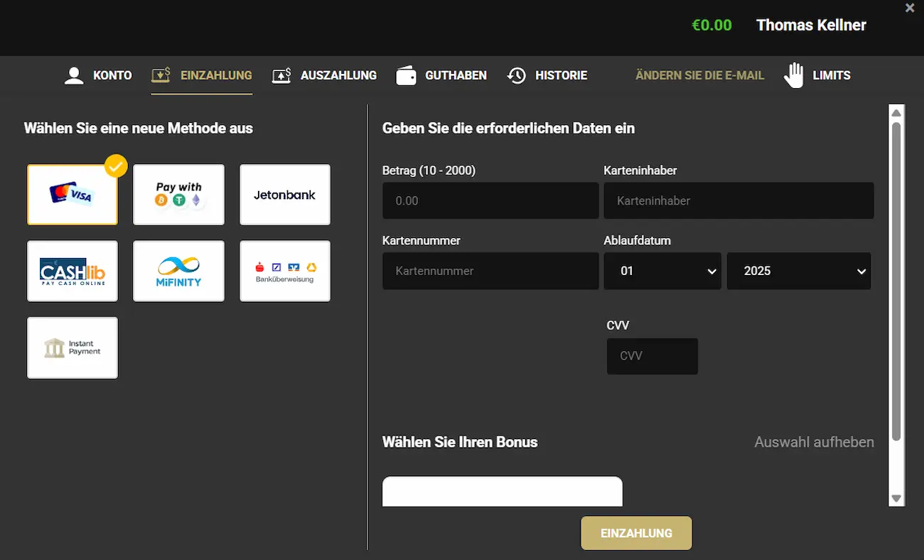
Task: Click Ändern Sie die E-Mail link
Action: coord(699,75)
